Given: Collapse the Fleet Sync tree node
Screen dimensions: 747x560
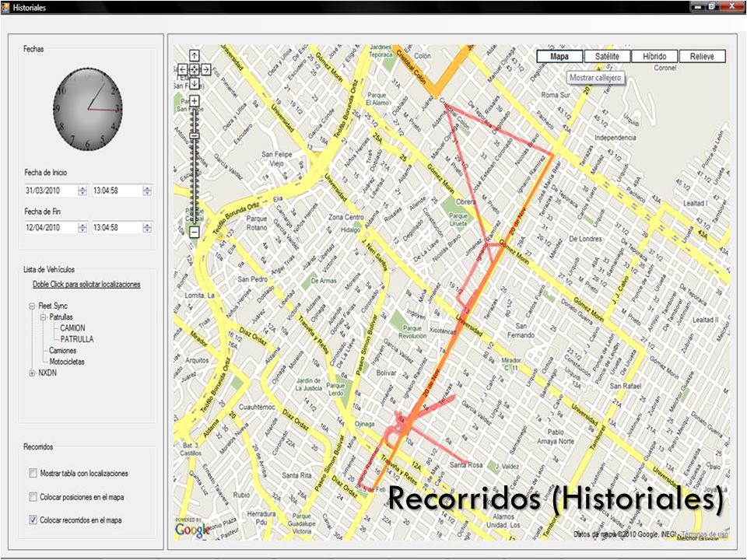Looking at the screenshot, I should coord(32,306).
